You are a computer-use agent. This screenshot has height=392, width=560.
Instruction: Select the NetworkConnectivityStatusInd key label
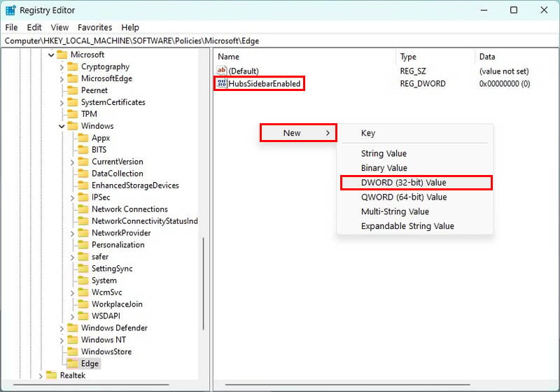[145, 221]
